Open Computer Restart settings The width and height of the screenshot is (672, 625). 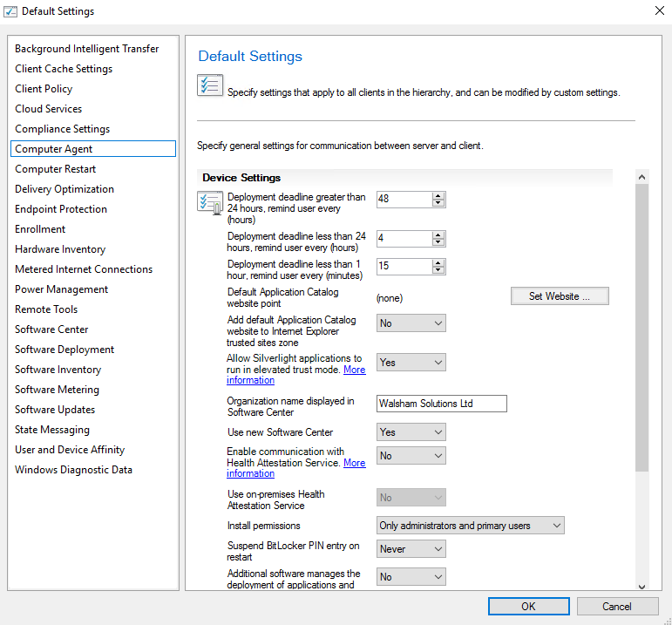(x=55, y=169)
